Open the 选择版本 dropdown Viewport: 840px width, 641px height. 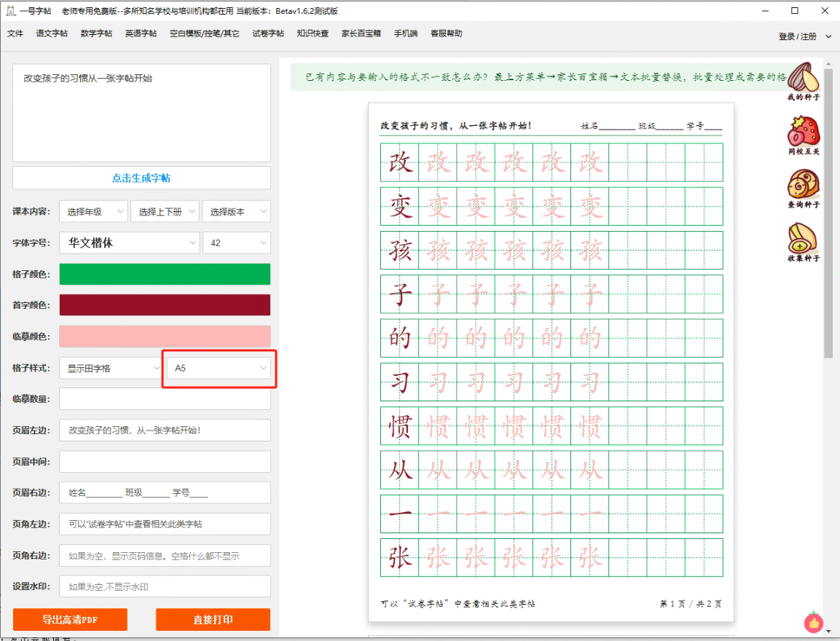click(236, 211)
